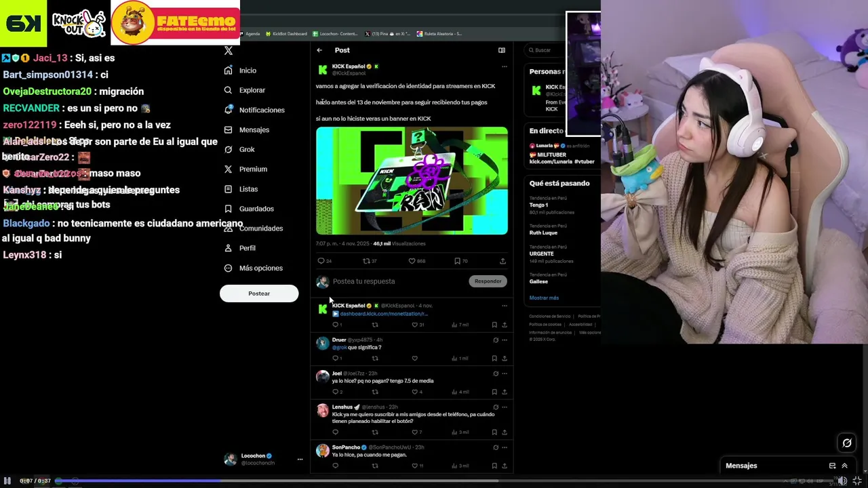The image size is (868, 488).
Task: Like Lenshus's reply with 7 likes
Action: click(417, 432)
